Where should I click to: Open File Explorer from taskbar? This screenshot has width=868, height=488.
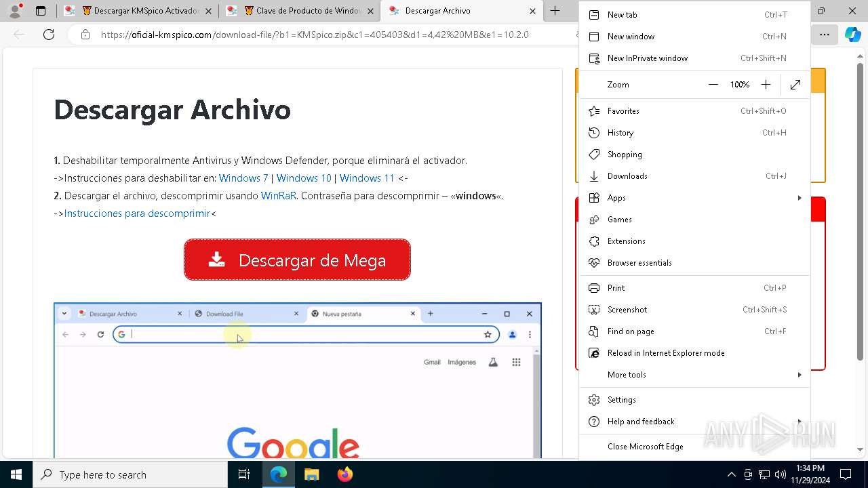[x=311, y=474]
